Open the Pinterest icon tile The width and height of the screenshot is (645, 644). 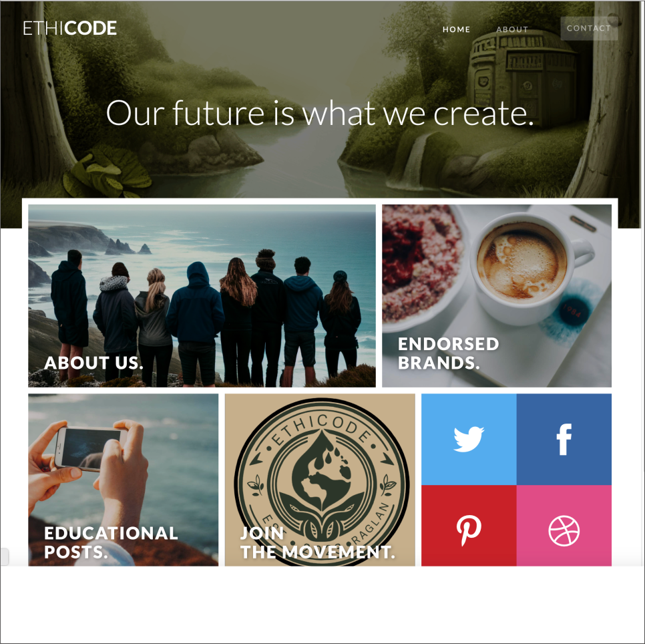469,526
